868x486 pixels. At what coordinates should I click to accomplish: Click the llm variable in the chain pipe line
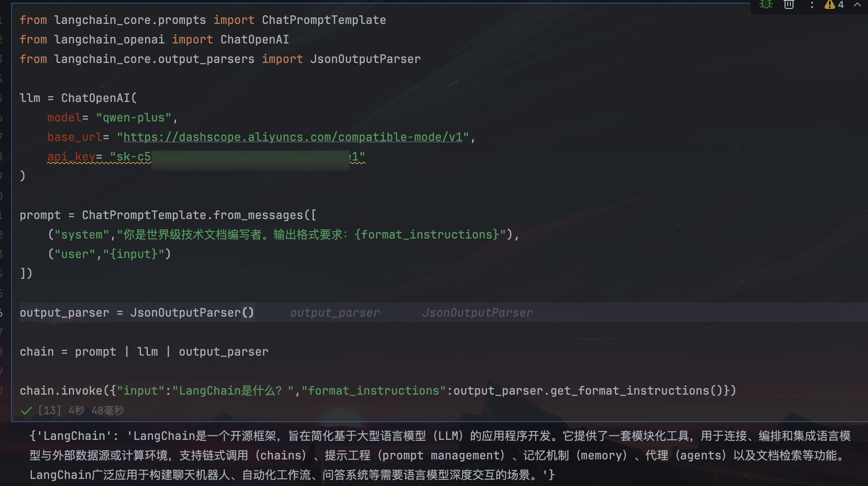pos(147,352)
